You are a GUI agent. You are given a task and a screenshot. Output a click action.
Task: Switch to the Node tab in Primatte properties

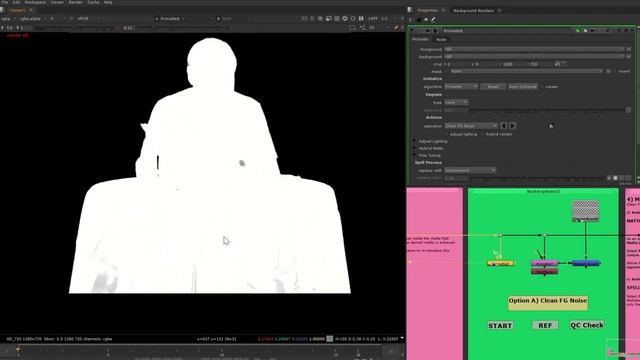click(x=441, y=40)
